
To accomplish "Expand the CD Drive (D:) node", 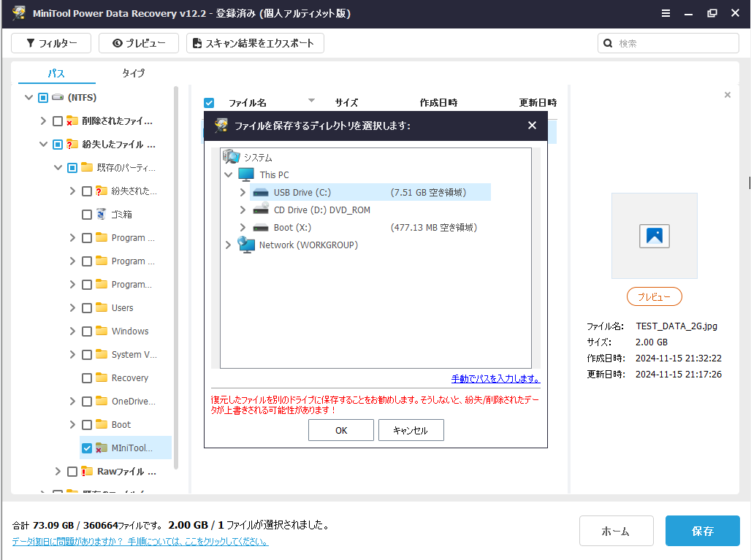I will click(x=243, y=210).
